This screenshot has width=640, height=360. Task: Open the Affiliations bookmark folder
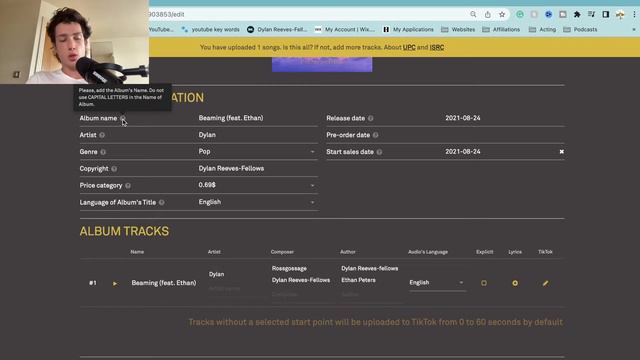pyautogui.click(x=501, y=29)
